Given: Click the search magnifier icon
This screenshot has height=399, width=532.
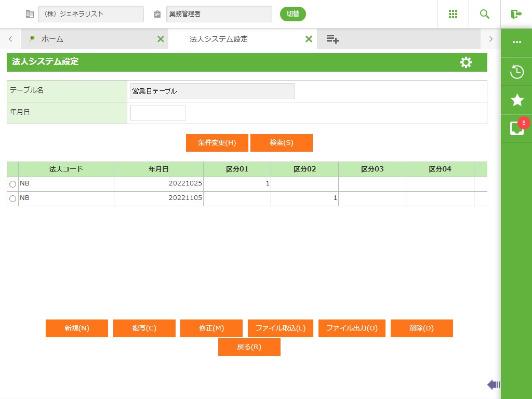Looking at the screenshot, I should pyautogui.click(x=484, y=14).
